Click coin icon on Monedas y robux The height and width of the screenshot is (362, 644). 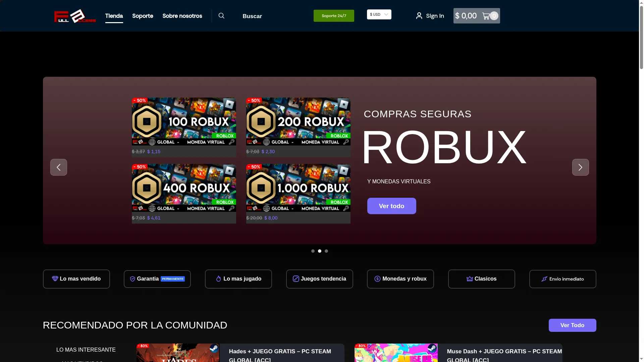coord(377,279)
